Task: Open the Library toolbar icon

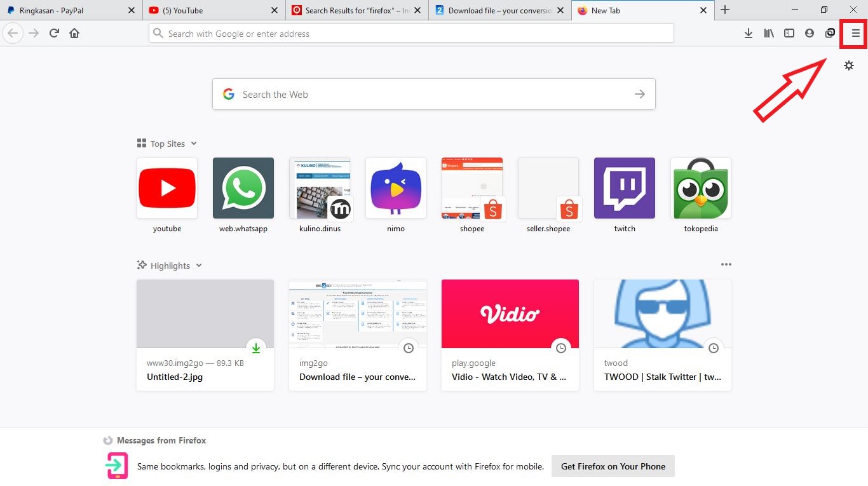Action: coord(769,33)
